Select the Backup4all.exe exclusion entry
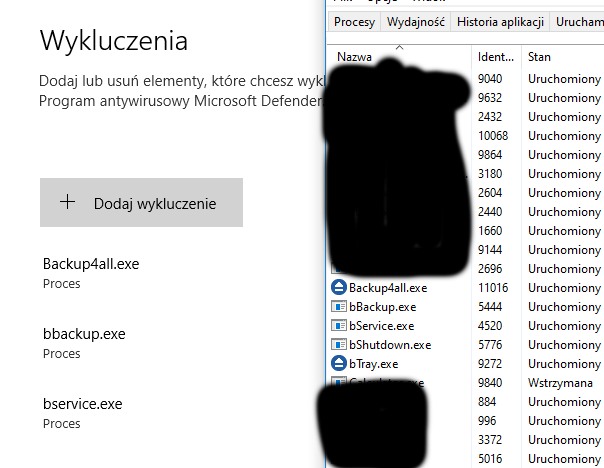The image size is (604, 468). click(x=91, y=273)
